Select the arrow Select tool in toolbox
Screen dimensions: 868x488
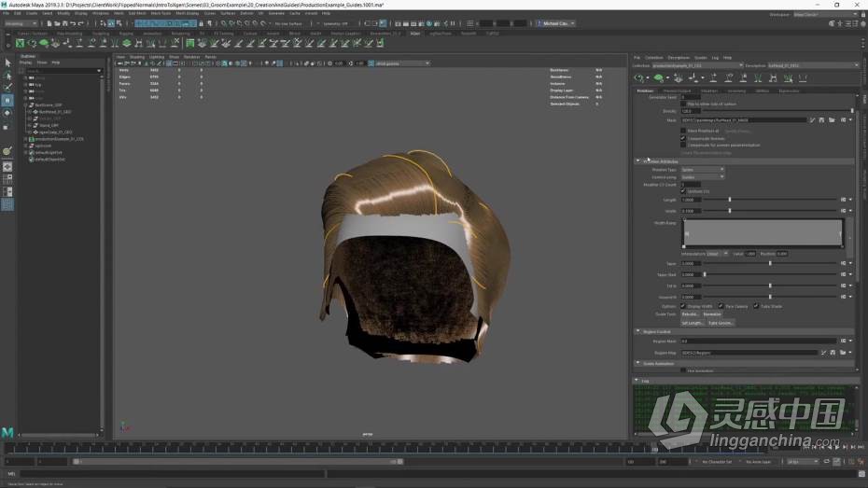(7, 63)
